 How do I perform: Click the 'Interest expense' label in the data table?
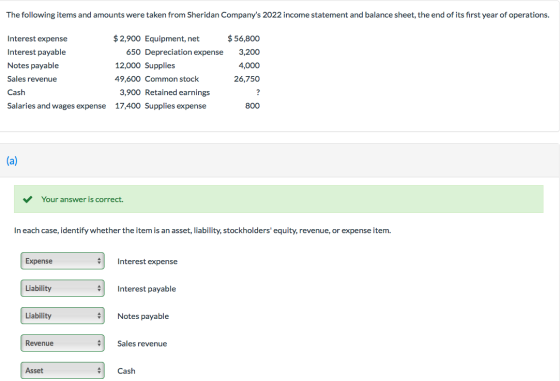[x=37, y=39]
